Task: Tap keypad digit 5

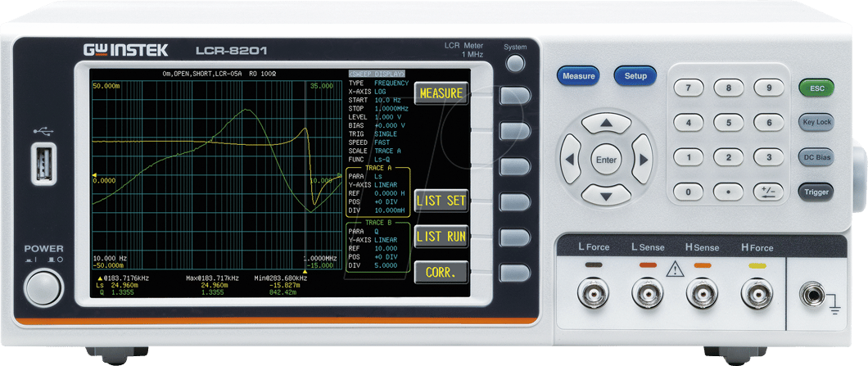Action: click(729, 122)
